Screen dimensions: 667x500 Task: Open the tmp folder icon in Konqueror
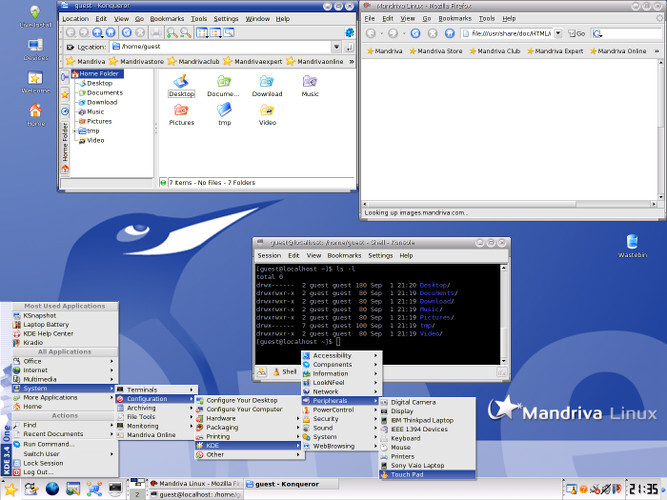pos(224,115)
